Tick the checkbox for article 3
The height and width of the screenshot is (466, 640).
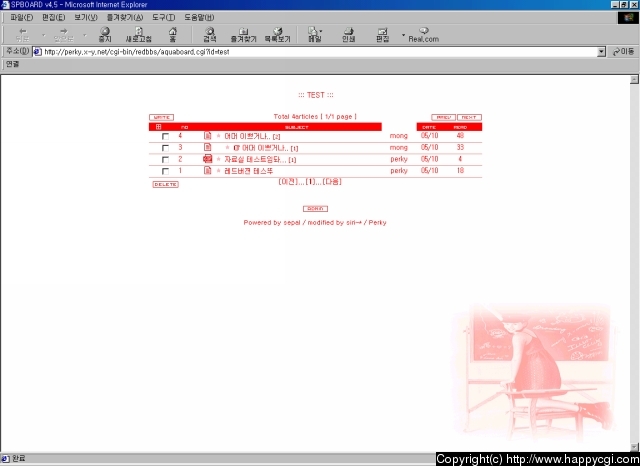[x=165, y=148]
